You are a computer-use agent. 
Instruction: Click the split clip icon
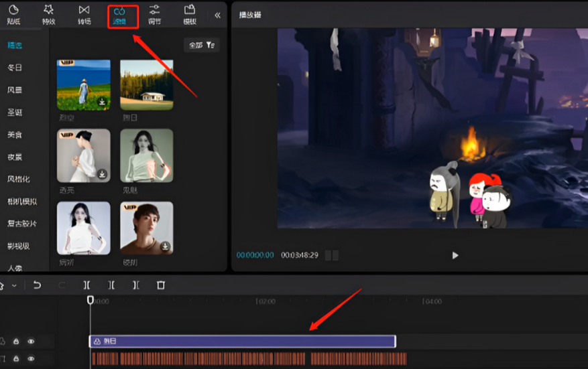(x=87, y=285)
